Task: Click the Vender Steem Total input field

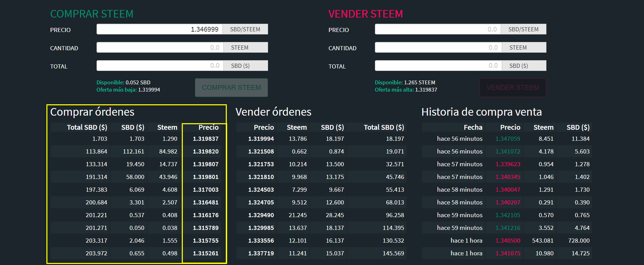Action: point(438,66)
